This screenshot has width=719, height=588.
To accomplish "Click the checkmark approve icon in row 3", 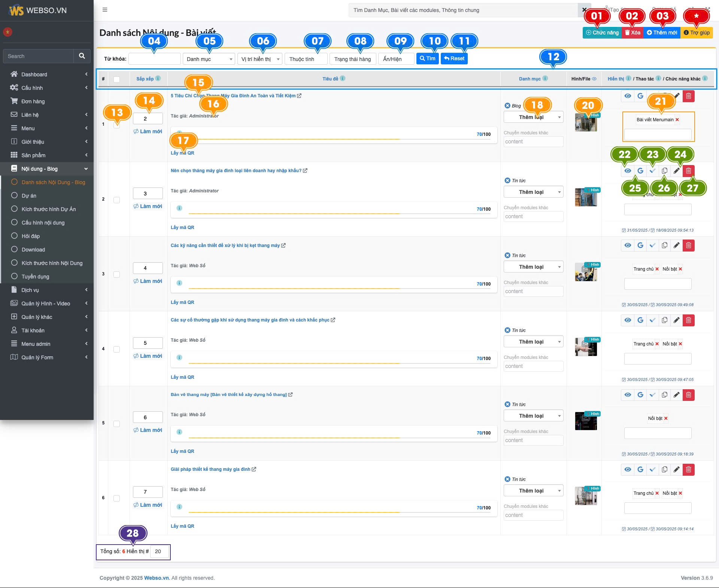I will pos(652,246).
